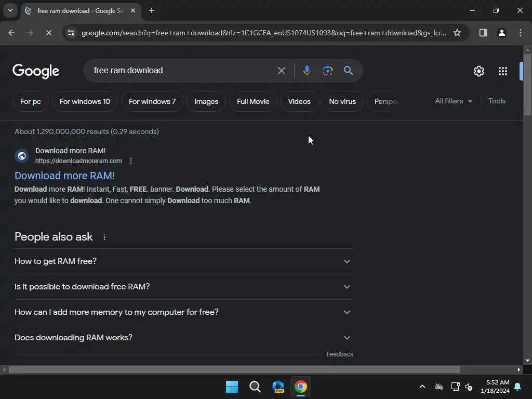
Task: Search by image with Google Lens
Action: pyautogui.click(x=327, y=71)
